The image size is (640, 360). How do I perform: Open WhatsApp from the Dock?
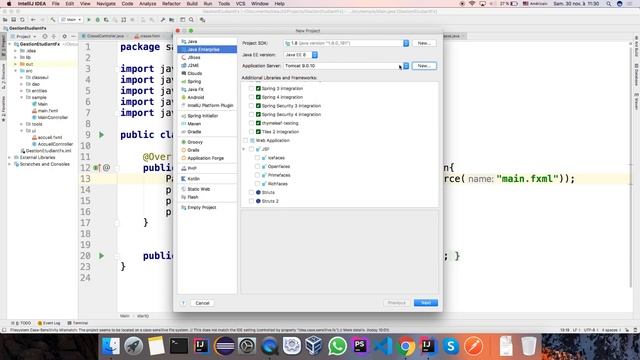tap(337, 346)
